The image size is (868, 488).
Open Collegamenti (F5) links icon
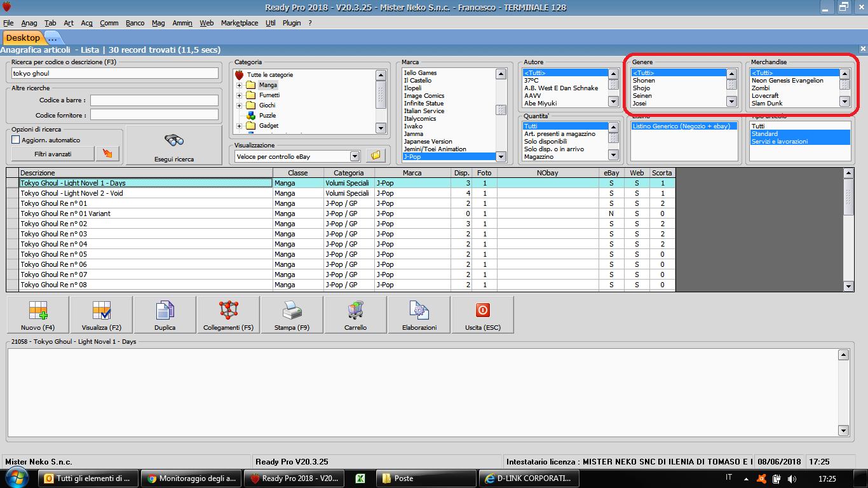tap(229, 310)
